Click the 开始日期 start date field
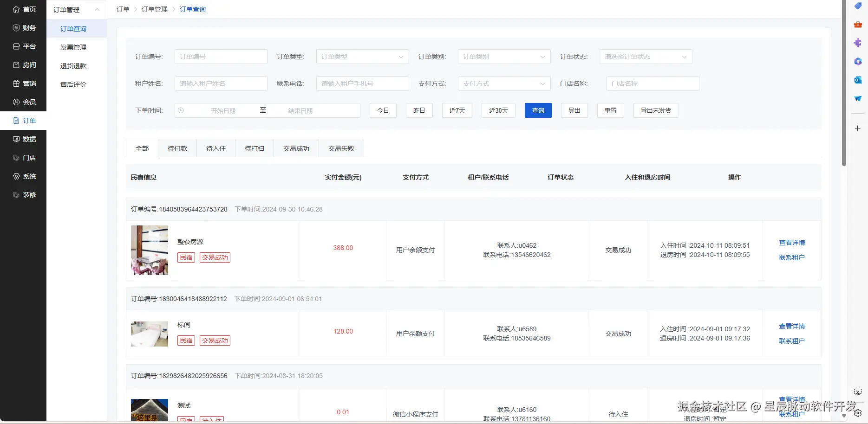The image size is (868, 424). [x=223, y=111]
